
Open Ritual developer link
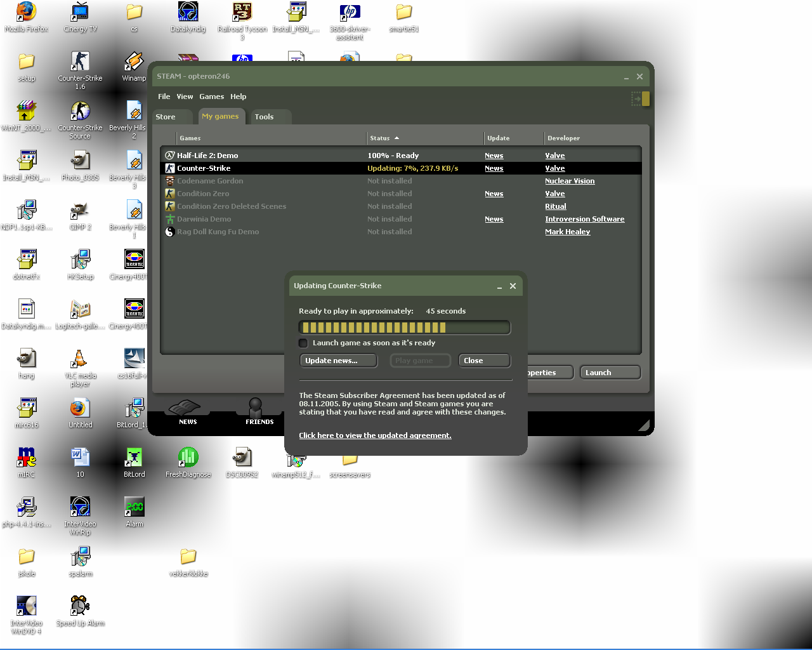coord(555,206)
